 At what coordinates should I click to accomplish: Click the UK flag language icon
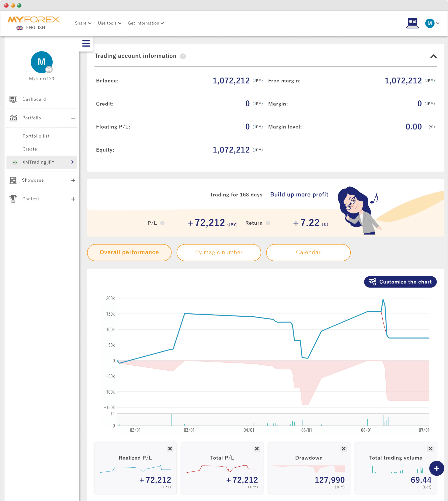coord(20,28)
